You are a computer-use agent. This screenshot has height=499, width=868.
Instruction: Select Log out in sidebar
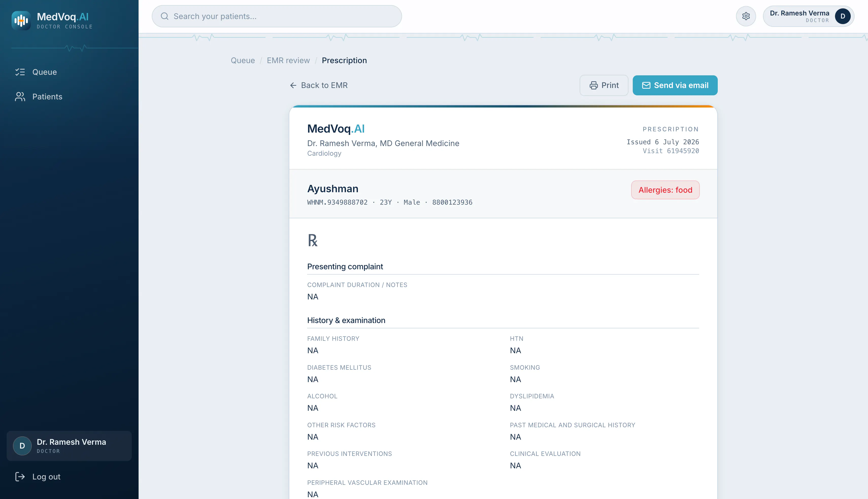click(69, 477)
